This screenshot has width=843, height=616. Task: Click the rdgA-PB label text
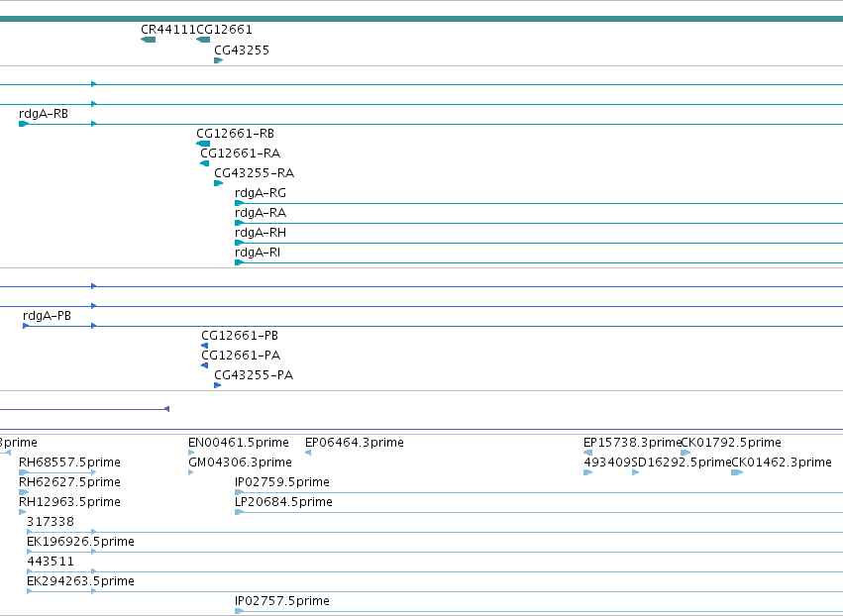pyautogui.click(x=47, y=316)
